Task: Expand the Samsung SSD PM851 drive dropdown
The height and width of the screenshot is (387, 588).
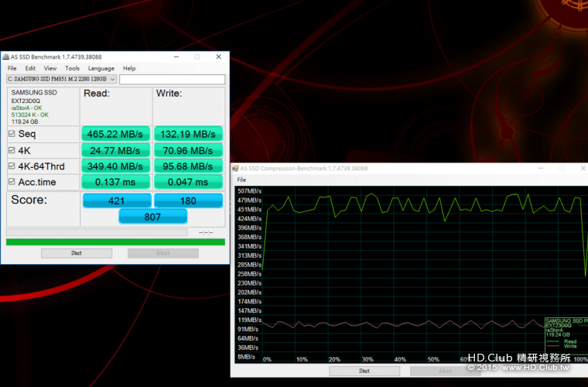Action: pyautogui.click(x=112, y=79)
